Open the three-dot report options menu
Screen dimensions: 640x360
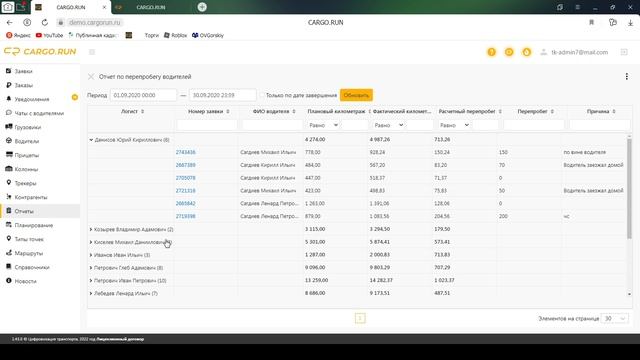[627, 76]
